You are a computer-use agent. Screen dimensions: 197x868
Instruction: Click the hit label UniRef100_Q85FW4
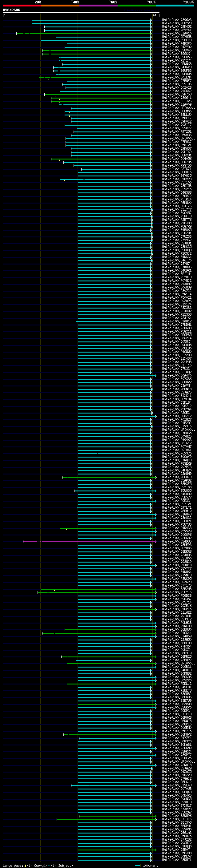(x=177, y=399)
